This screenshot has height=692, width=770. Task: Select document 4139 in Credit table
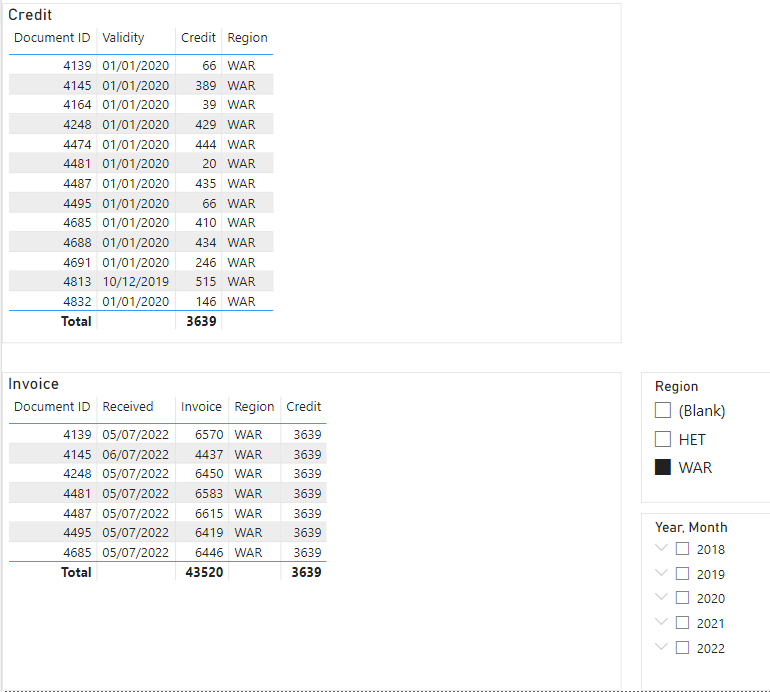coord(77,65)
